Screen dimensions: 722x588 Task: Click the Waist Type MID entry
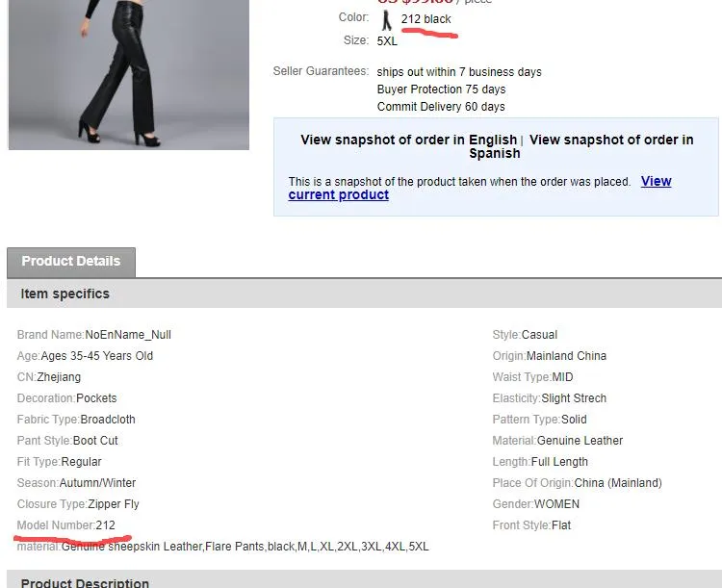click(532, 377)
